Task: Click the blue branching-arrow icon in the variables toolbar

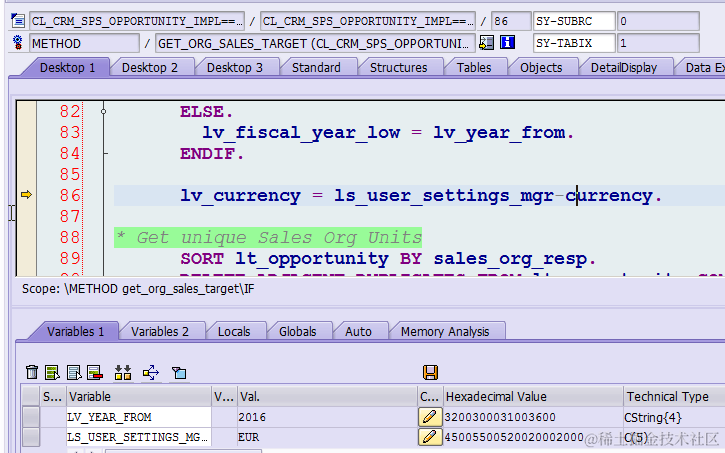Action: [x=151, y=372]
